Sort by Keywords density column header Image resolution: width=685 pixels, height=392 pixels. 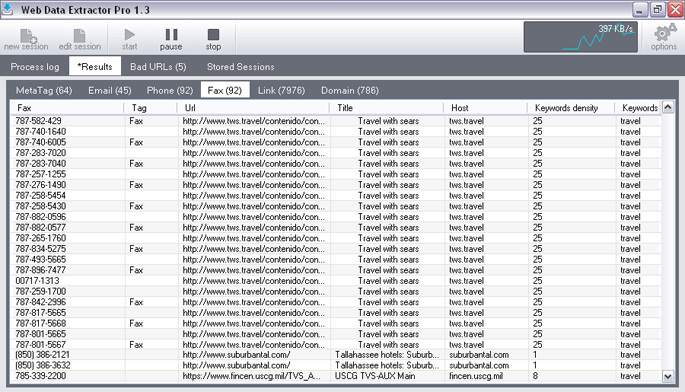571,108
